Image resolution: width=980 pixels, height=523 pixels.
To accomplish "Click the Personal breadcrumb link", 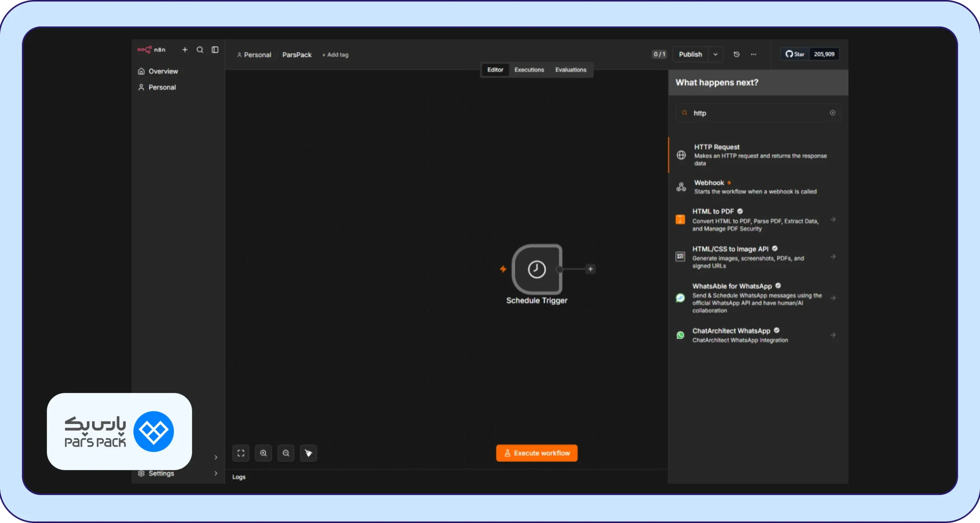I will click(254, 55).
